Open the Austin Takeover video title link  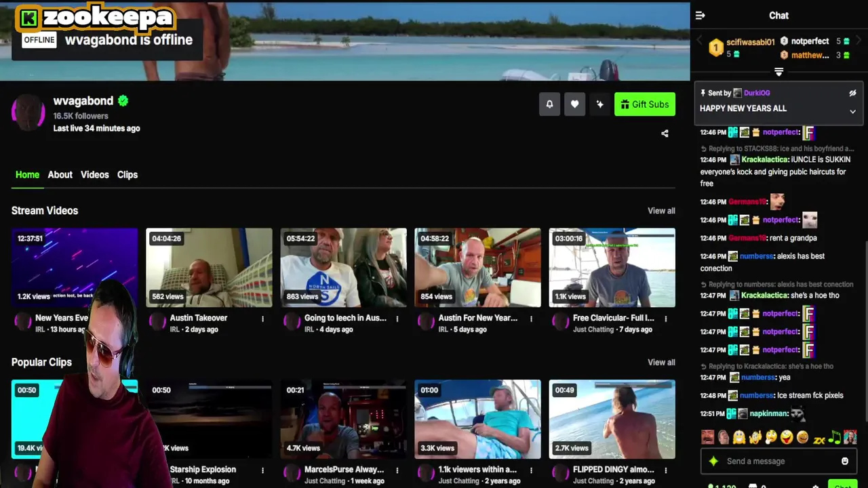[199, 318]
